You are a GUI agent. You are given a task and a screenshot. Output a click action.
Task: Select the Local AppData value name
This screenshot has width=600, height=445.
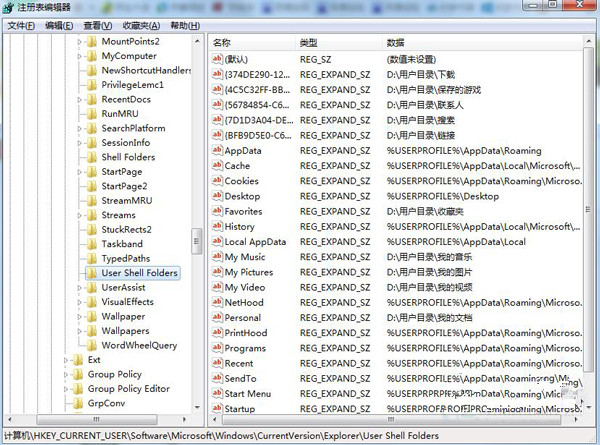pos(255,241)
